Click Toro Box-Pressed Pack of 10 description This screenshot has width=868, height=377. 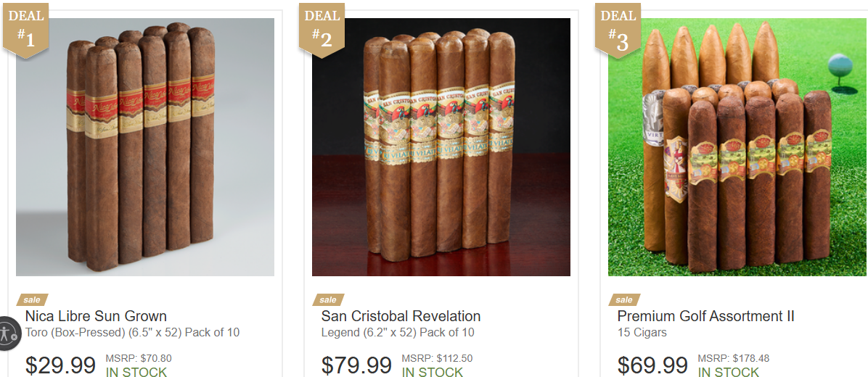[x=132, y=333]
